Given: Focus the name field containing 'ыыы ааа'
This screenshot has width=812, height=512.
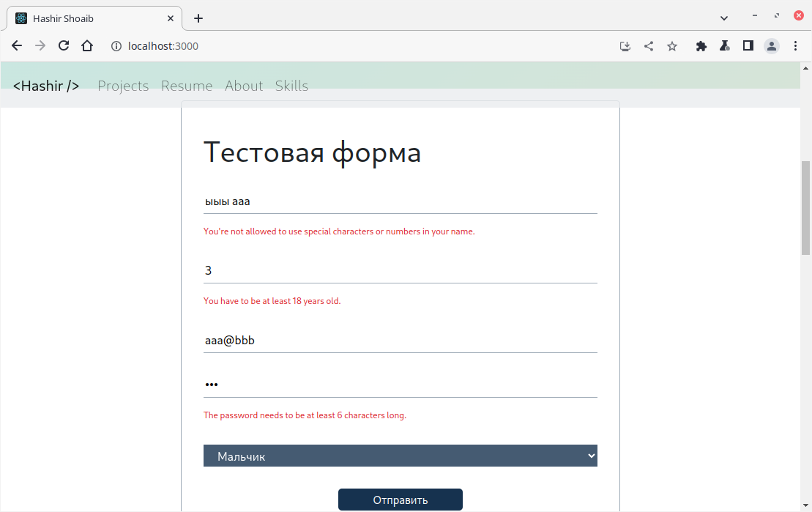Looking at the screenshot, I should (x=401, y=201).
